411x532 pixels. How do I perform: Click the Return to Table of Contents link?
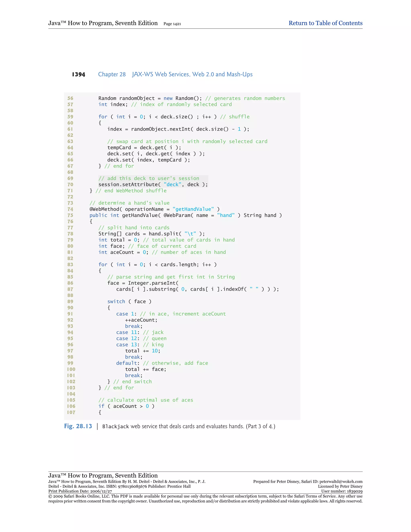click(x=325, y=23)
